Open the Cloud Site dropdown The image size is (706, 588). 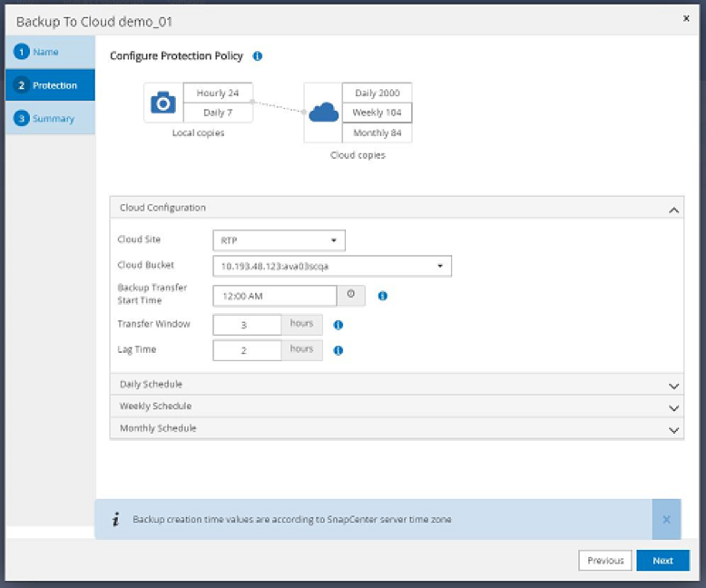pos(279,240)
